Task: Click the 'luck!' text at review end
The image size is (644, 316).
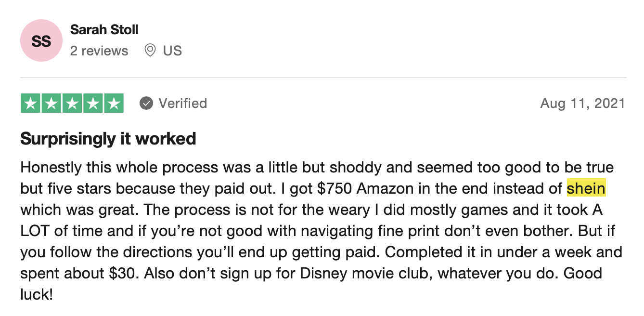Action: tap(37, 294)
